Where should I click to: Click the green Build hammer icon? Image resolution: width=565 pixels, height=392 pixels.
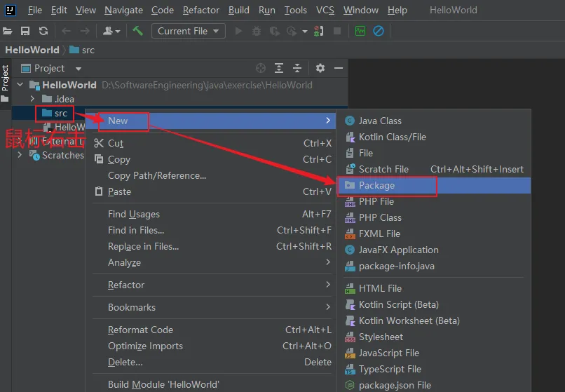(x=137, y=31)
